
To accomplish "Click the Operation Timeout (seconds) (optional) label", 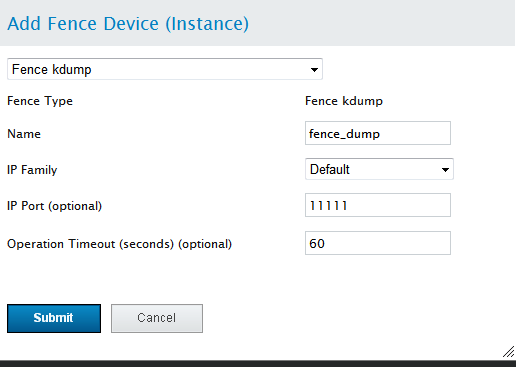I will (119, 244).
